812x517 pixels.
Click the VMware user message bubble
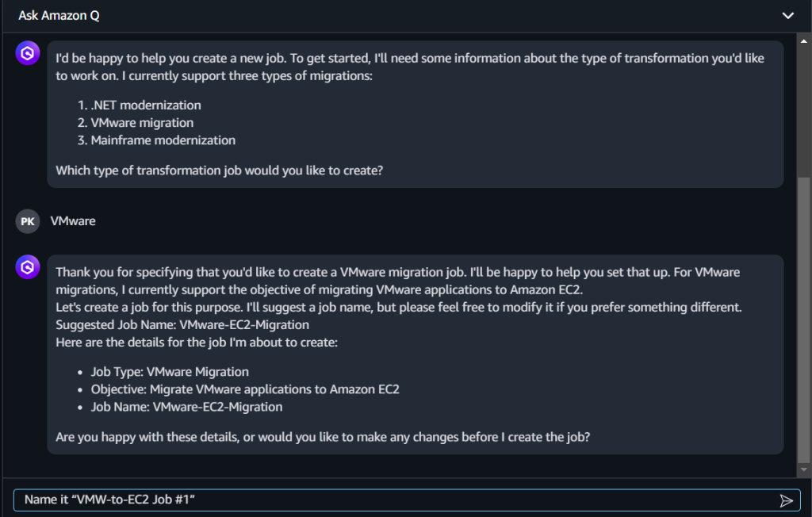pyautogui.click(x=73, y=221)
